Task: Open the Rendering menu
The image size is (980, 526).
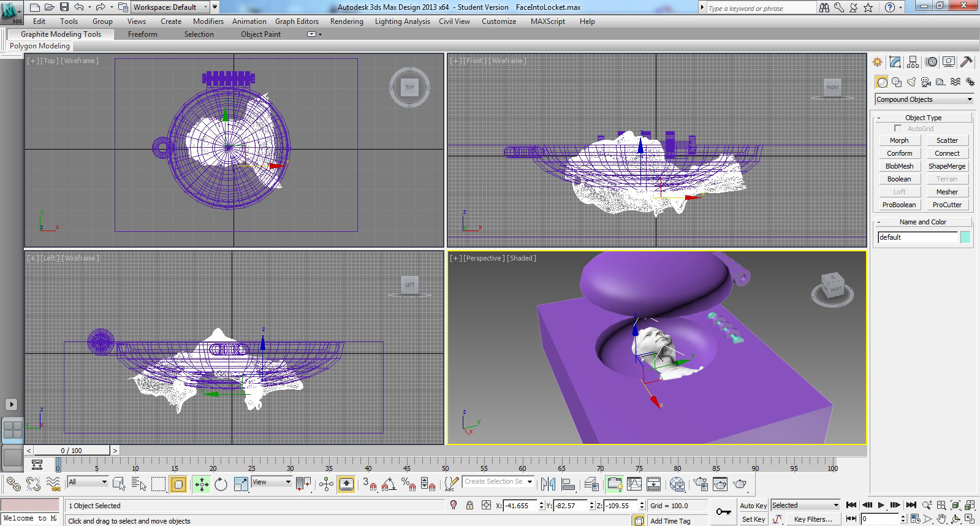Action: click(x=347, y=21)
